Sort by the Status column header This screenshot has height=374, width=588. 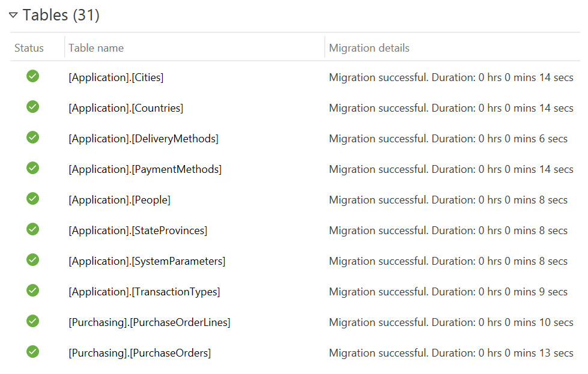tap(29, 48)
